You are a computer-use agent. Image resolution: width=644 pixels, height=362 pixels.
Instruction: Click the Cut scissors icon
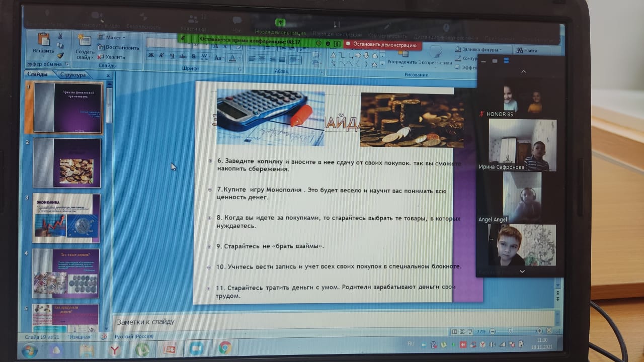pyautogui.click(x=60, y=36)
